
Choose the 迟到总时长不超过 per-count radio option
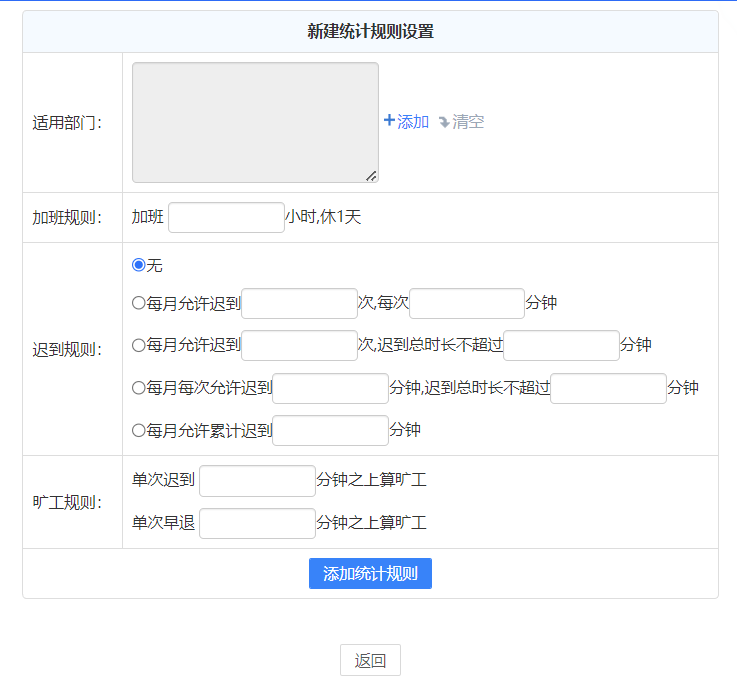click(139, 345)
